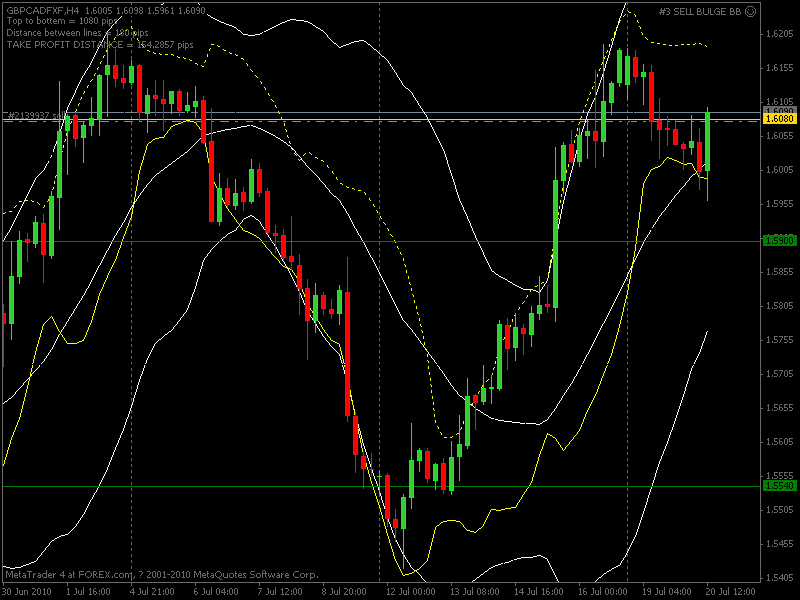Click the 1.5855 price scale label
Viewport: 800px width, 600px height.
[780, 272]
